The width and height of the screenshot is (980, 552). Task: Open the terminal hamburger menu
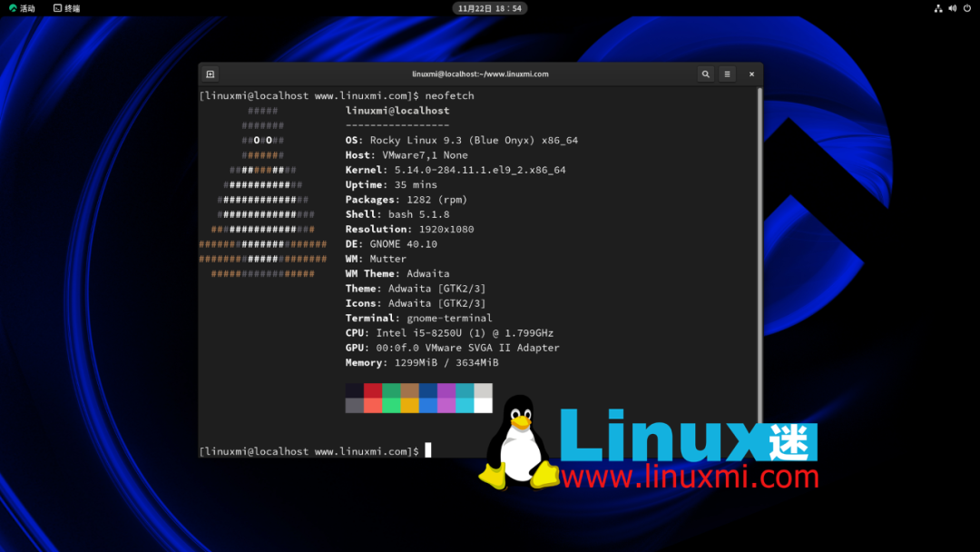click(x=727, y=74)
